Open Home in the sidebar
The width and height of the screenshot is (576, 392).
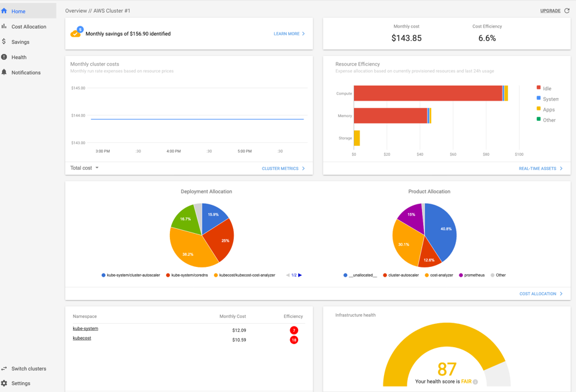coord(28,11)
